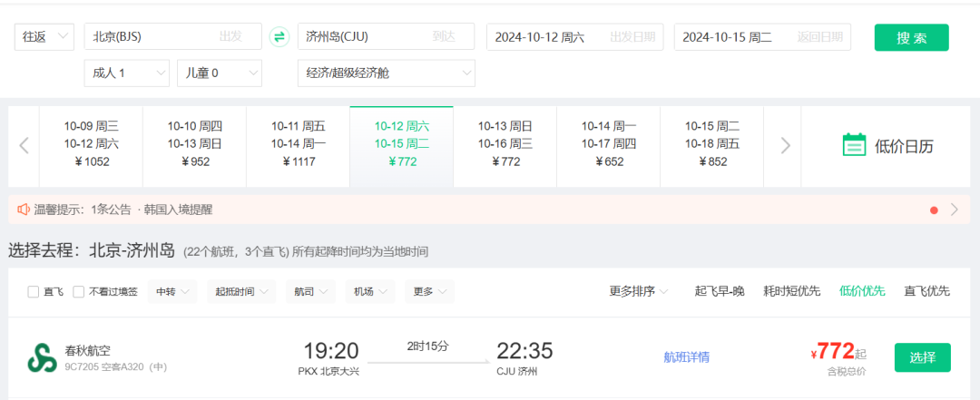Expand the 中转 filter
980x400 pixels.
[x=171, y=292]
